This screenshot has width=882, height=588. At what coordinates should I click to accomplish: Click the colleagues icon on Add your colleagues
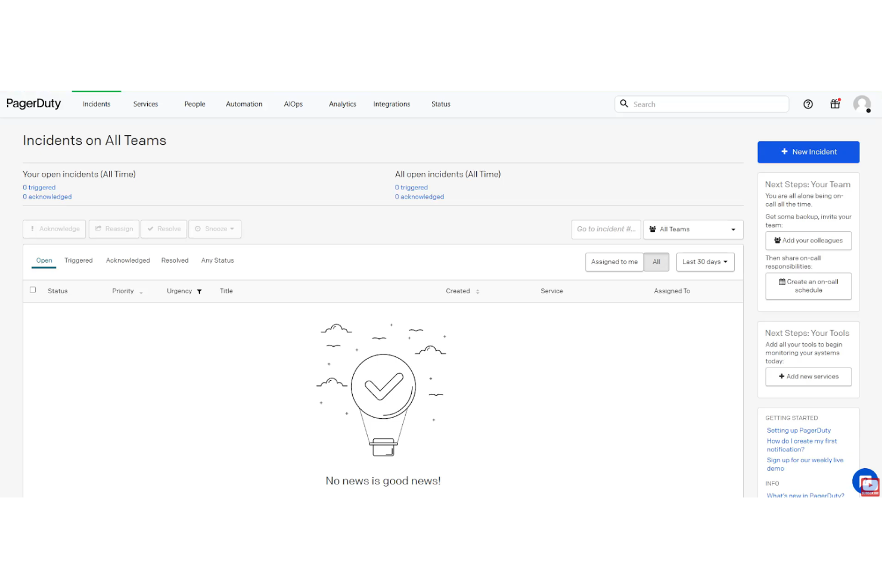777,240
